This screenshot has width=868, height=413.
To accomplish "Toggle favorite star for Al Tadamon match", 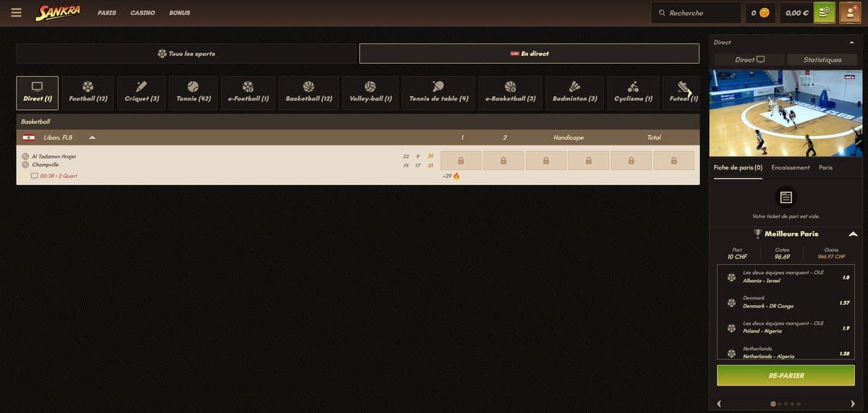I will pyautogui.click(x=25, y=176).
